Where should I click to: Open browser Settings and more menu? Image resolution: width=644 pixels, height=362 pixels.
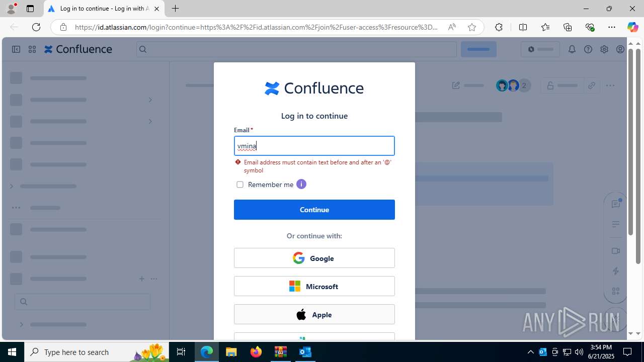612,27
